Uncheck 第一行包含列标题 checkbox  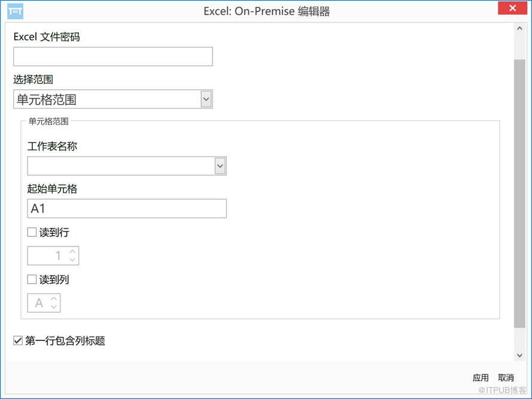(x=18, y=340)
